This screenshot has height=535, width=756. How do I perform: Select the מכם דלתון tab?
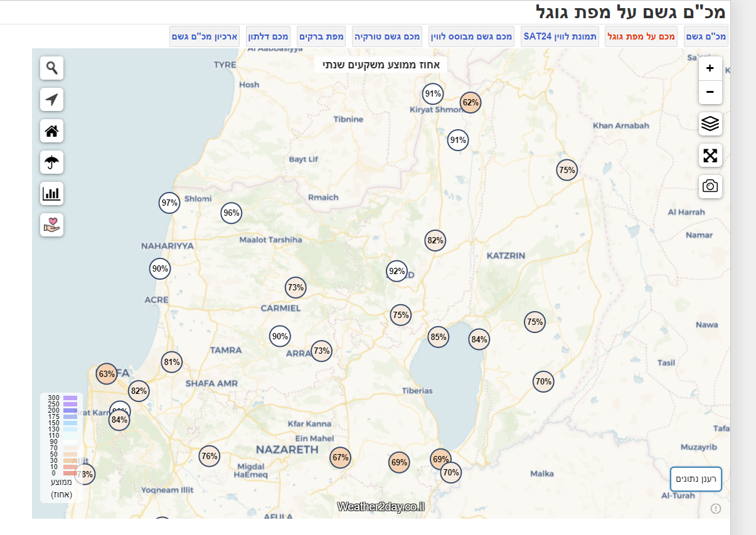pos(268,36)
